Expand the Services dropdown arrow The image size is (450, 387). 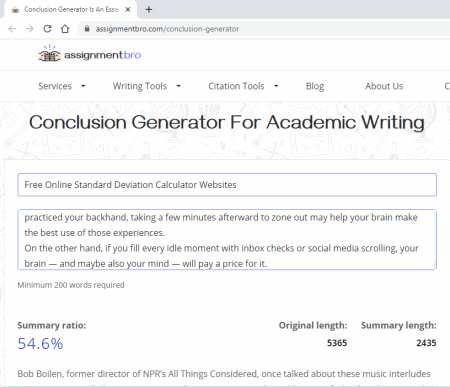pyautogui.click(x=83, y=86)
